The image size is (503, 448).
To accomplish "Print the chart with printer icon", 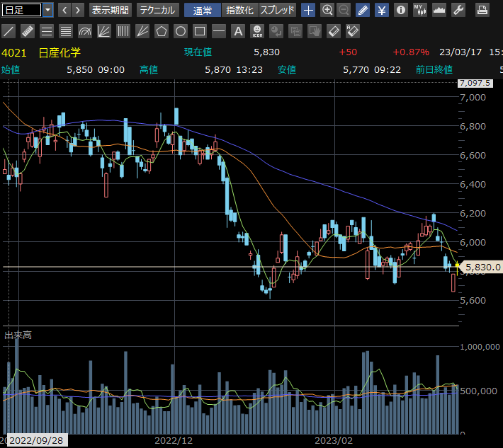I will 482,10.
